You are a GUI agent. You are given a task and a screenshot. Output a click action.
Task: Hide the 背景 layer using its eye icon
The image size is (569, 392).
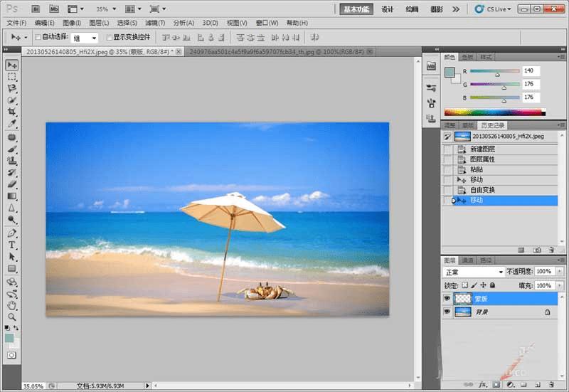(447, 312)
